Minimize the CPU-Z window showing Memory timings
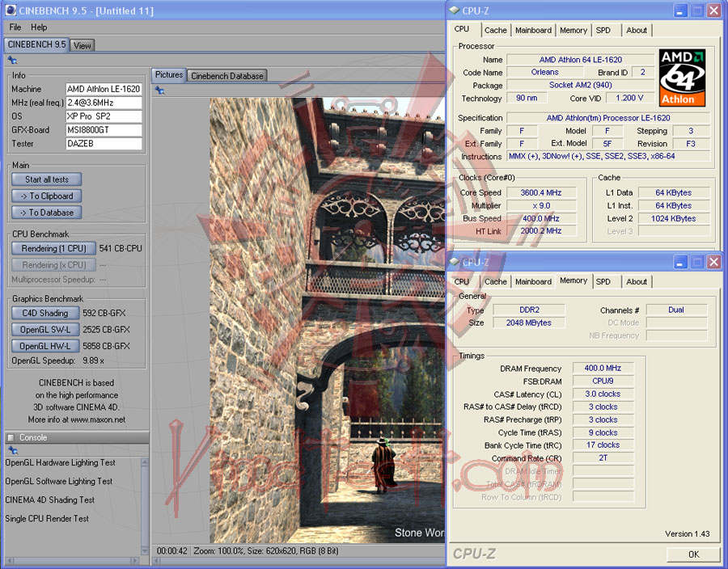728x569 pixels. tap(679, 263)
